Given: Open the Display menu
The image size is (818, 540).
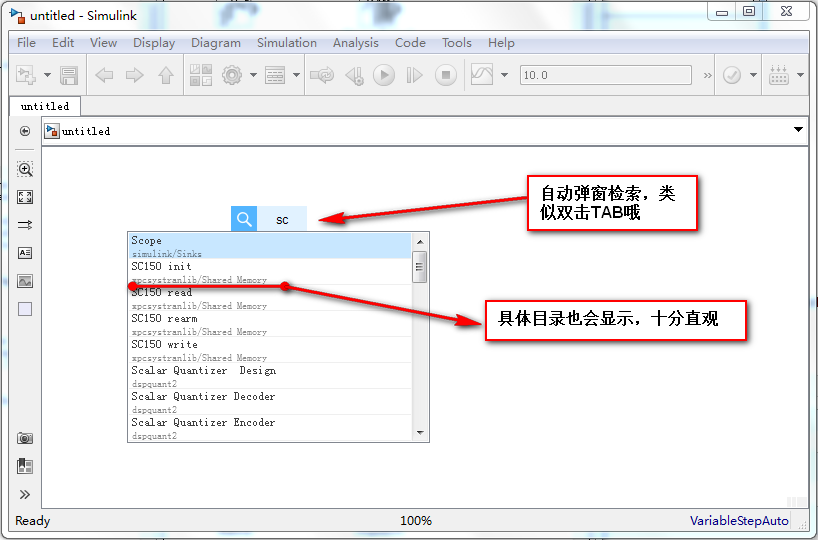Looking at the screenshot, I should (x=154, y=43).
